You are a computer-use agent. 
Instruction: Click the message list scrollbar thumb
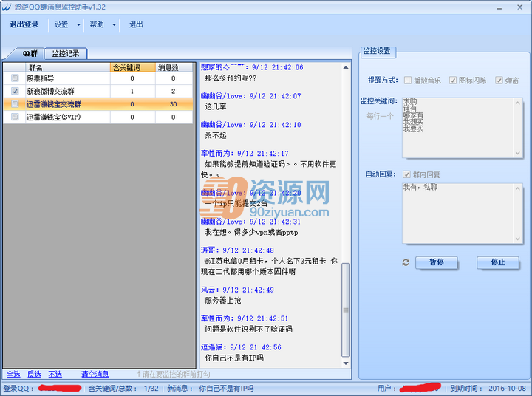click(346, 310)
